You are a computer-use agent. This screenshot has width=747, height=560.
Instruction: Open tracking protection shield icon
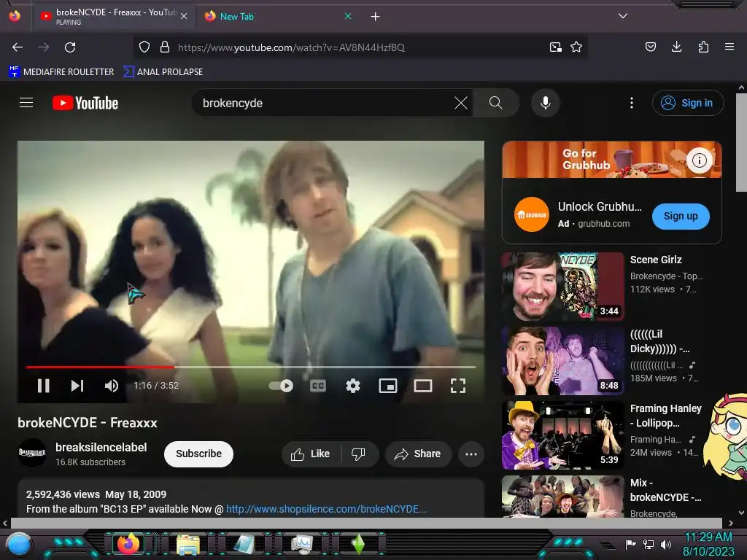pyautogui.click(x=144, y=47)
